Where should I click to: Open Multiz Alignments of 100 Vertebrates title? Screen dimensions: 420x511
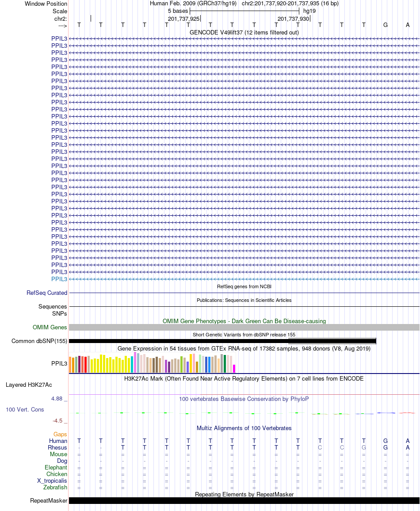pos(244,428)
